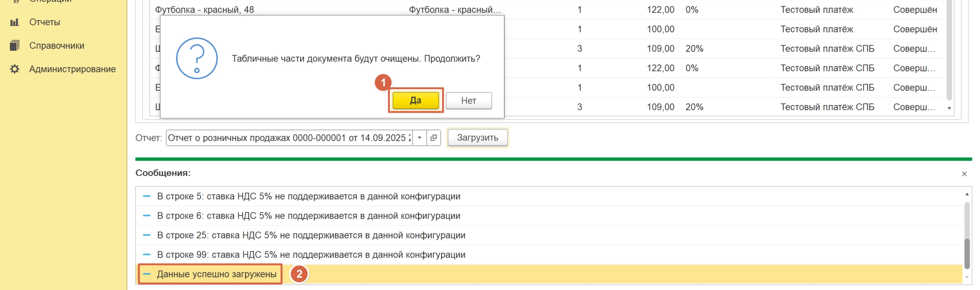980x290 pixels.
Task: Select message about строке 5 НДС
Action: (308, 196)
